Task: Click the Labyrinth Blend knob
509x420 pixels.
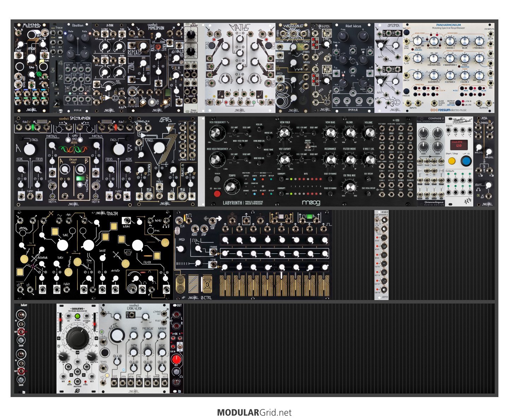Action: tap(350, 133)
